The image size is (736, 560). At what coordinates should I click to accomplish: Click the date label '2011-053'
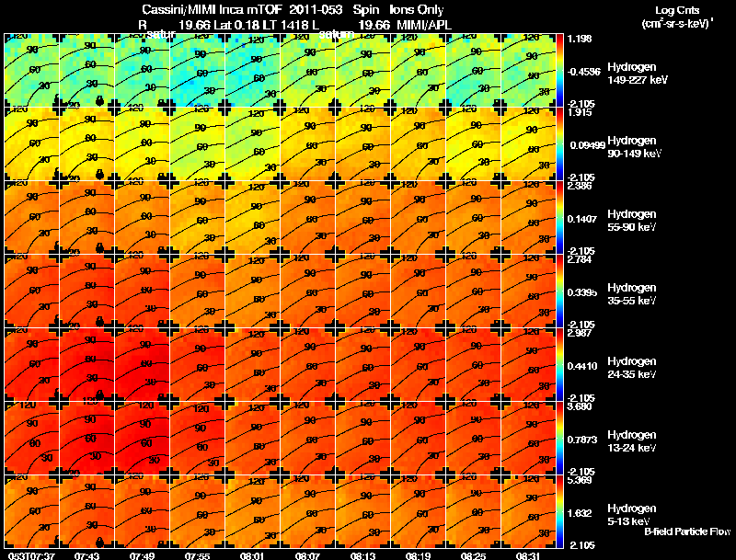coord(316,9)
